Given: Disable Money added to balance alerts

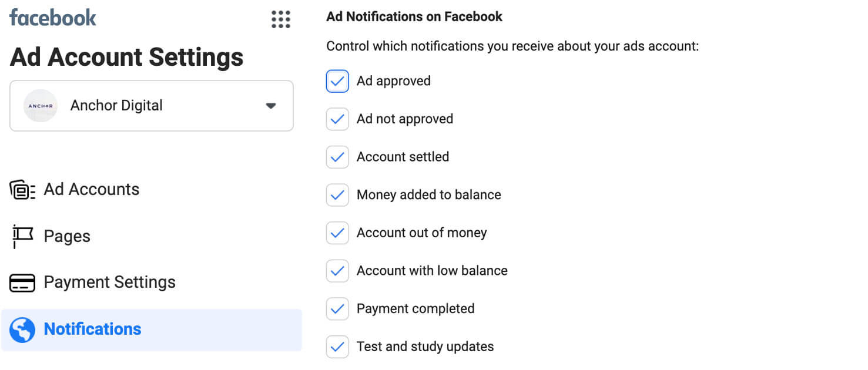Looking at the screenshot, I should [x=337, y=194].
